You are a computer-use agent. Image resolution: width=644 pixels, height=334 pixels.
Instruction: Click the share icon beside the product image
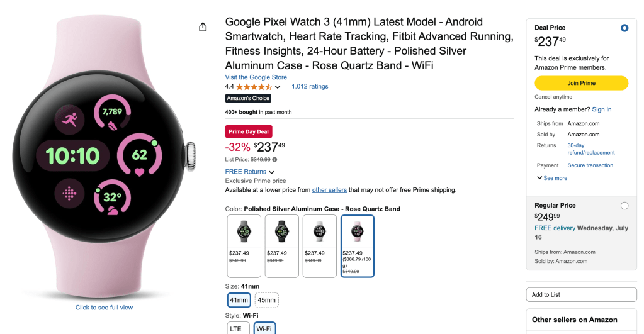click(203, 27)
